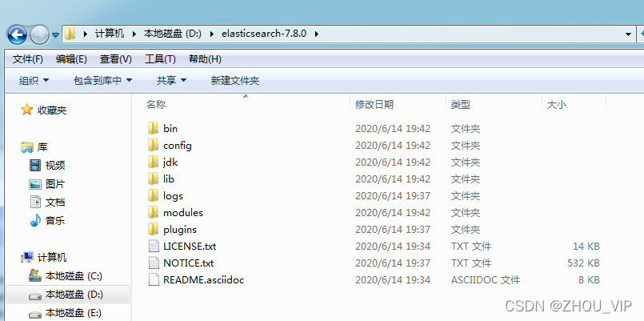The height and width of the screenshot is (321, 644).
Task: Click the plugins folder name
Action: point(180,230)
